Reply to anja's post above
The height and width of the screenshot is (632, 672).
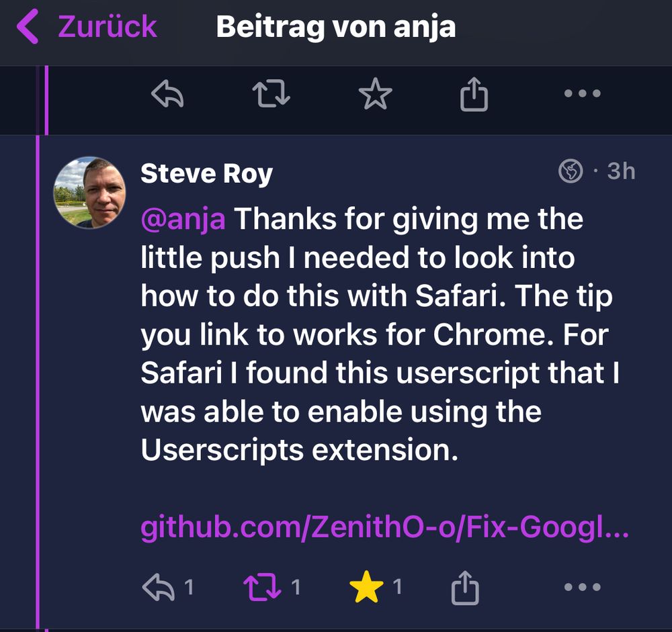click(168, 95)
